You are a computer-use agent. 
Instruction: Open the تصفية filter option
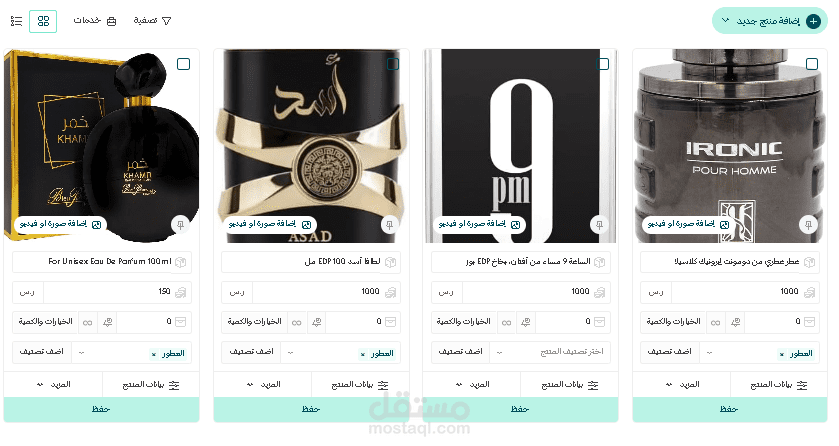[x=152, y=21]
